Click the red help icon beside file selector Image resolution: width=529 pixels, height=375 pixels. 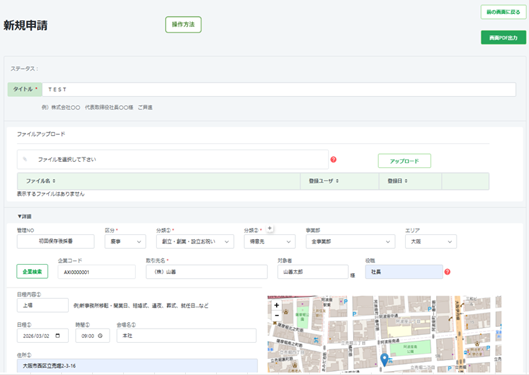click(333, 160)
